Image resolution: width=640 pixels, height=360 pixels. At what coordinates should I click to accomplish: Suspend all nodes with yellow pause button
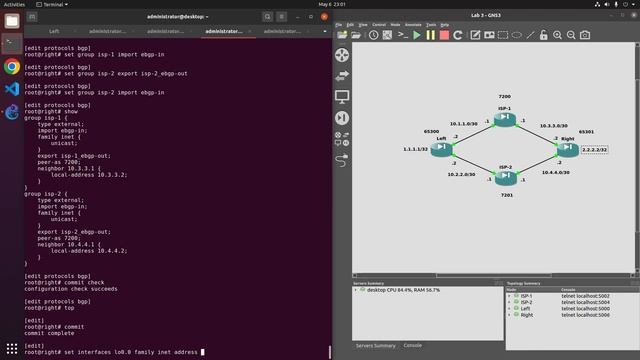point(431,35)
